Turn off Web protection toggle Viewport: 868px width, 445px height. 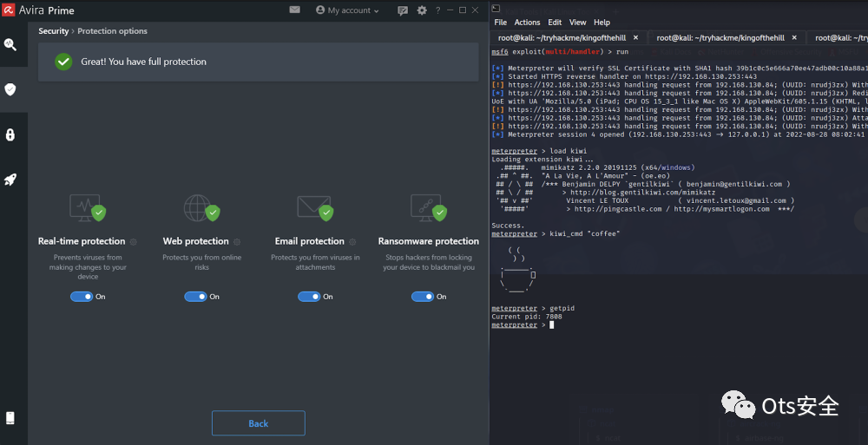click(195, 297)
